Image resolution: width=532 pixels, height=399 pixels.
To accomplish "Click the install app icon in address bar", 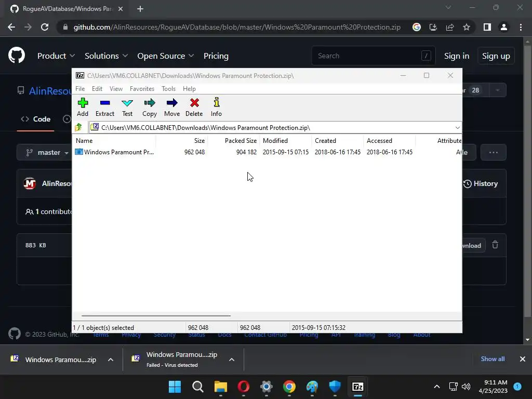I will click(x=433, y=27).
